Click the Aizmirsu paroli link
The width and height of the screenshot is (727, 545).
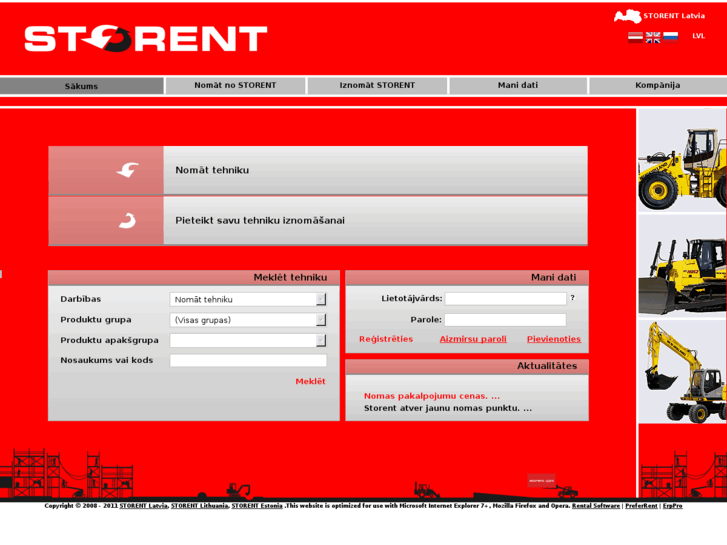(473, 339)
